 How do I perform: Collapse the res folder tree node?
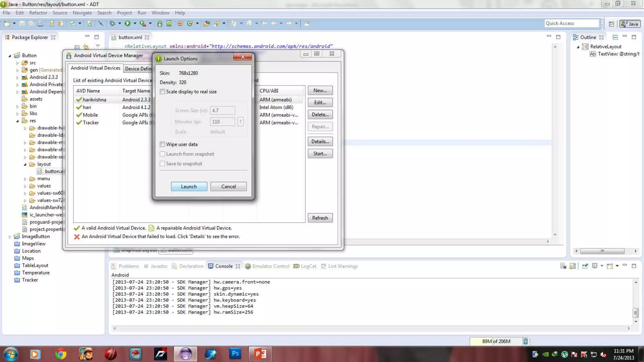18,121
